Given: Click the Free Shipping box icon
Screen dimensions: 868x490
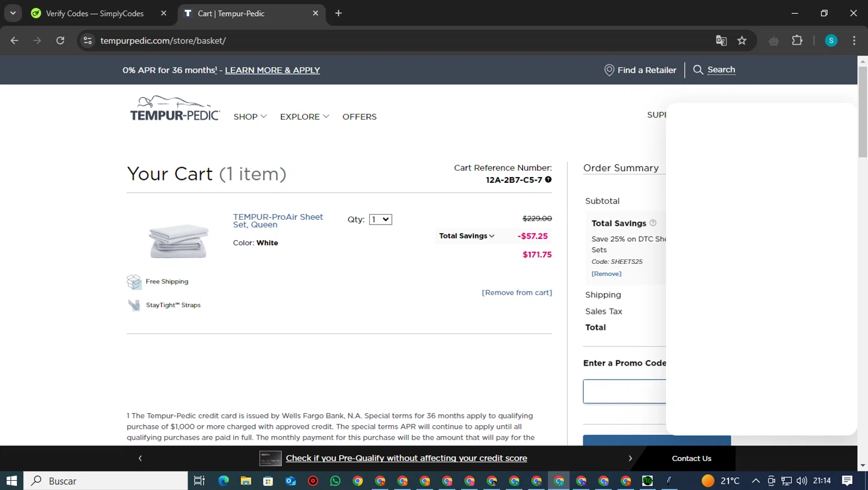Looking at the screenshot, I should pyautogui.click(x=134, y=282).
